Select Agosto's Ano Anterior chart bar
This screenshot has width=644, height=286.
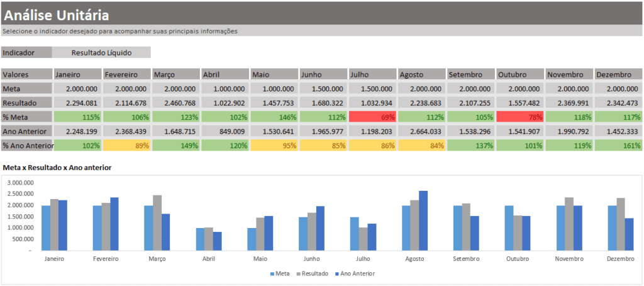coord(423,220)
